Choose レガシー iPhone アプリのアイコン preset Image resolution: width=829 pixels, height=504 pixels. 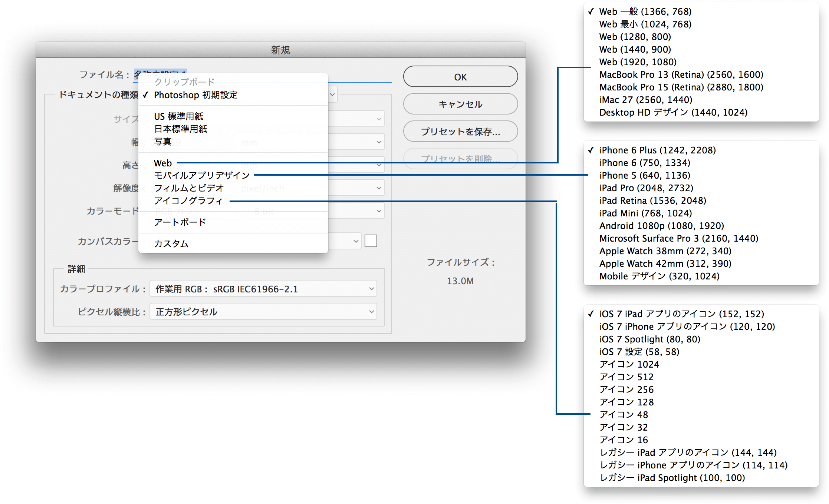[x=701, y=465]
